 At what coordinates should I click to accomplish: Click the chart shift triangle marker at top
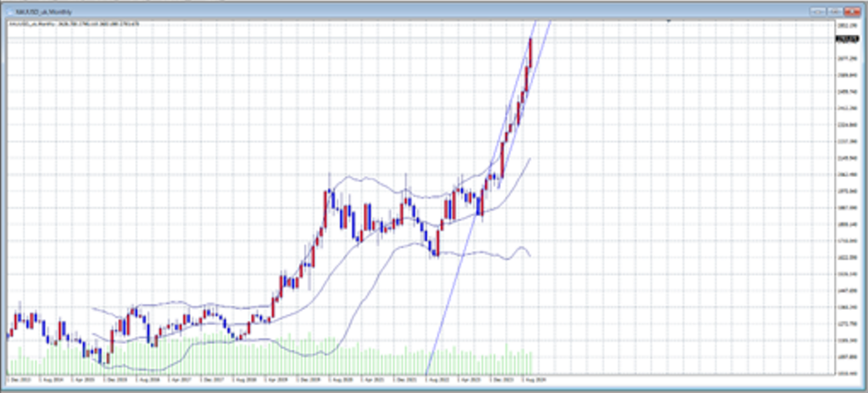click(668, 21)
